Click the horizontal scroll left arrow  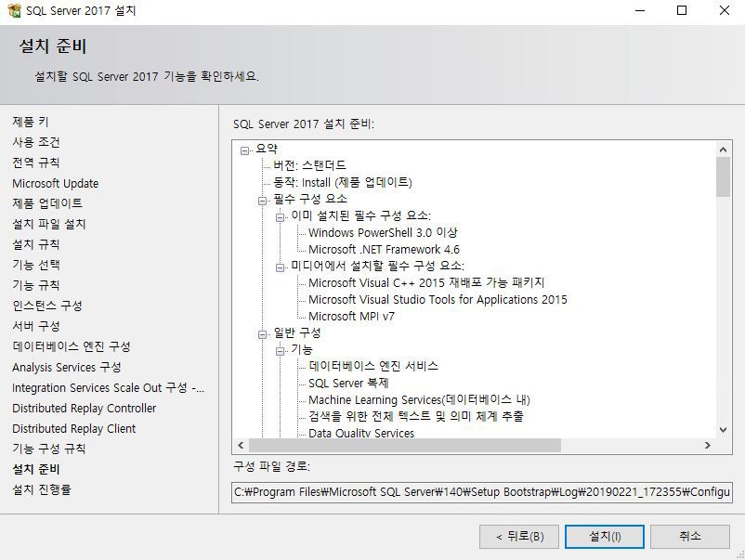click(241, 446)
